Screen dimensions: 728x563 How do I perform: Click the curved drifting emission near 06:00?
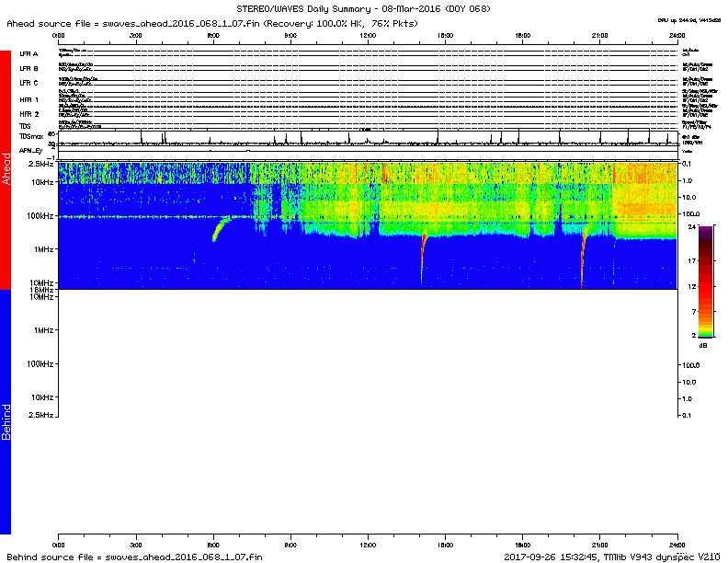tap(221, 227)
